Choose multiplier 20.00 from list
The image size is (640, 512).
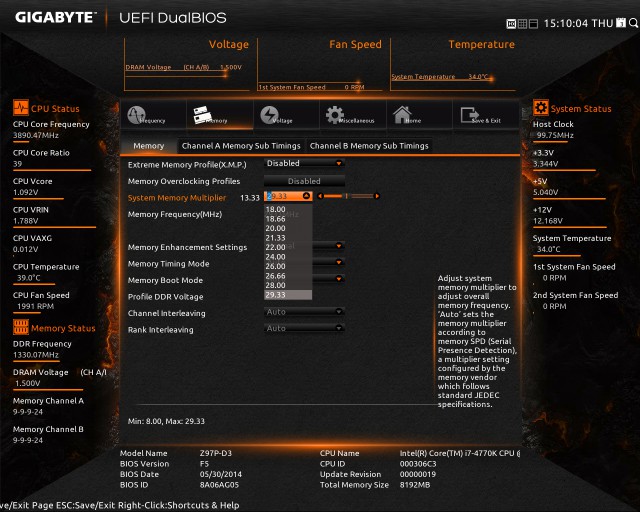[x=288, y=228]
